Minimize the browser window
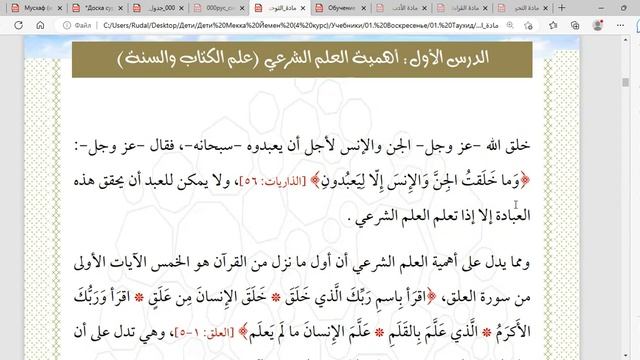Image resolution: width=640 pixels, height=360 pixels. point(601,8)
